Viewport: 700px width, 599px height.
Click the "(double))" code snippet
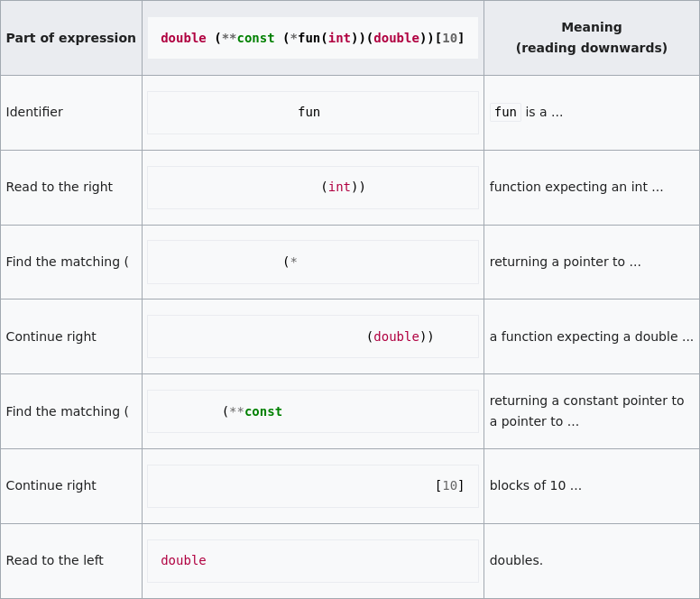pyautogui.click(x=400, y=336)
